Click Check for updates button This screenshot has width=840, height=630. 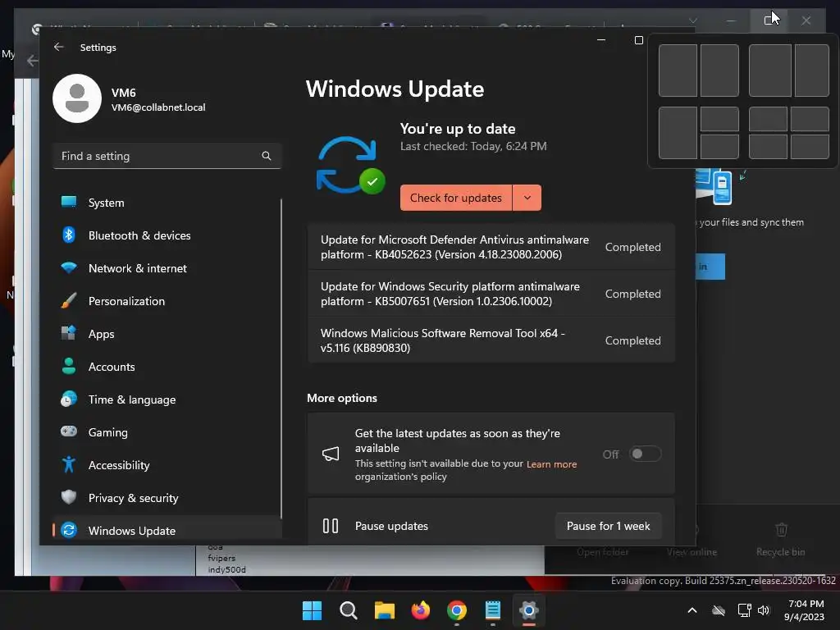tap(456, 198)
